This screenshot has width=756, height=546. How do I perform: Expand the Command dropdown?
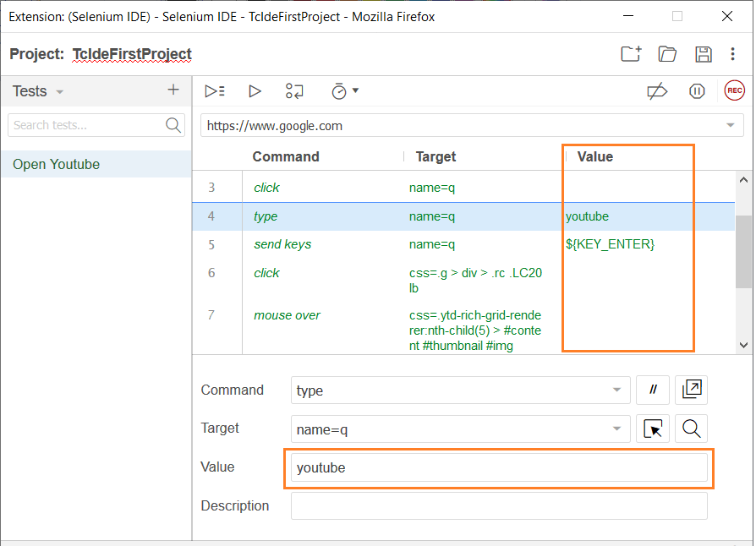click(x=618, y=390)
